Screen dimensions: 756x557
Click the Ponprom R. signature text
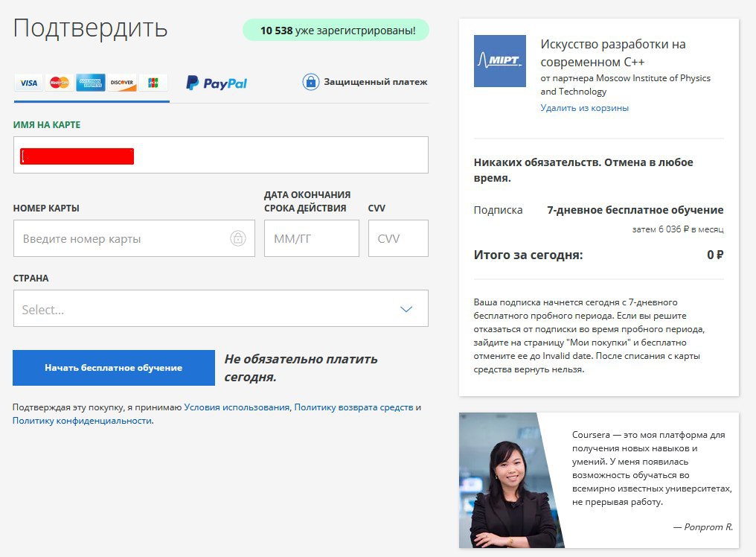click(x=703, y=527)
